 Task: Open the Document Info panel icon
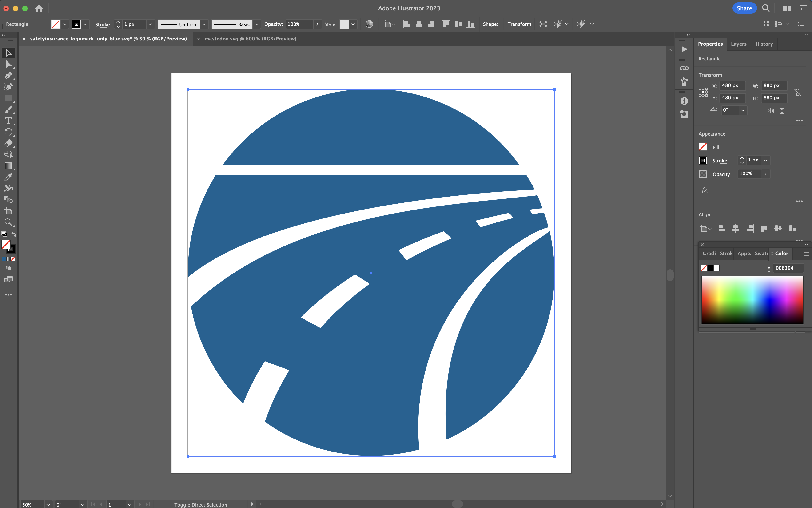[x=684, y=101]
